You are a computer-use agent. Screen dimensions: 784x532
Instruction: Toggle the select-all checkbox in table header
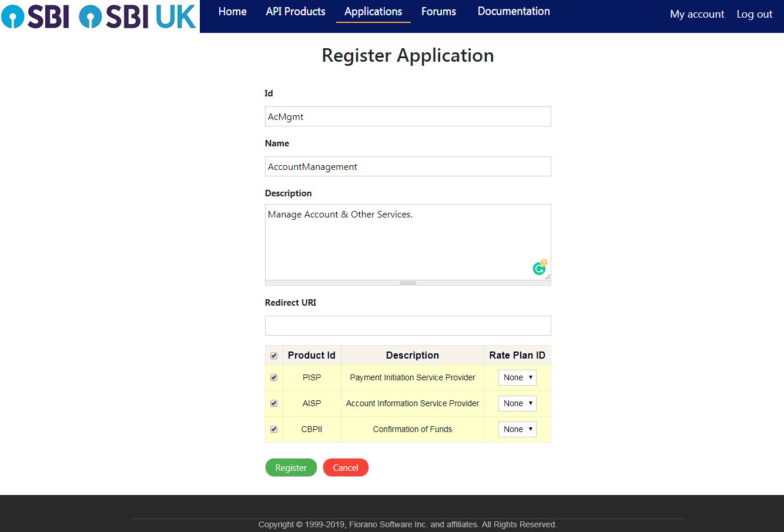(x=274, y=356)
